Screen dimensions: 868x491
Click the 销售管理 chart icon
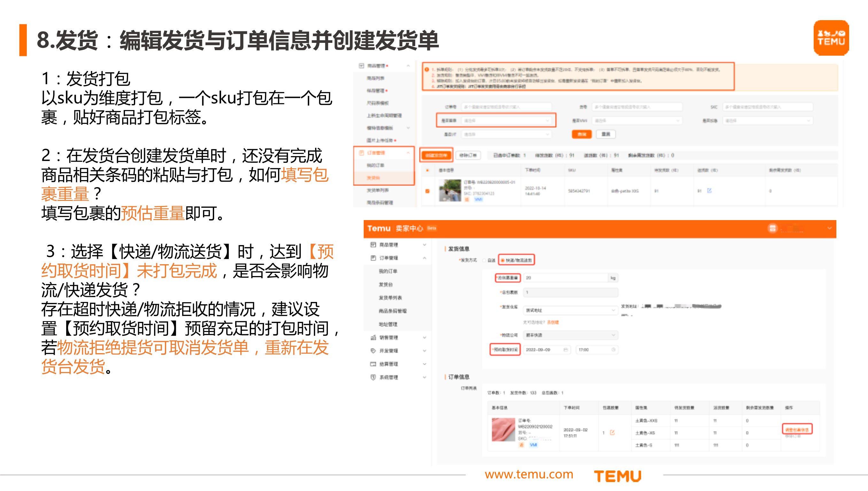pos(373,337)
